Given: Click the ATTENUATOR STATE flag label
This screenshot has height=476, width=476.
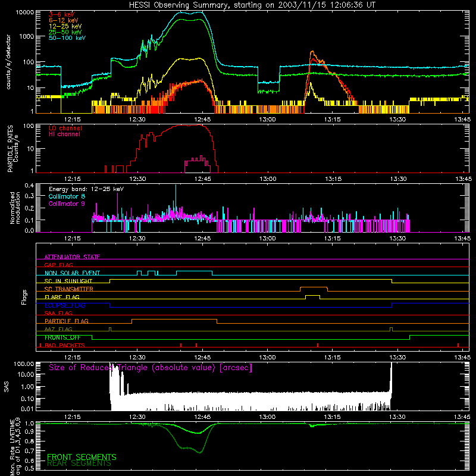Looking at the screenshot, I should [72, 257].
